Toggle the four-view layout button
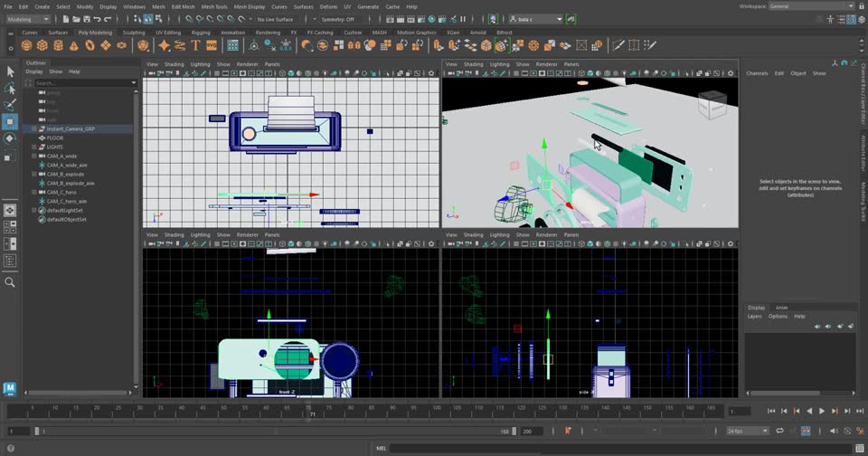Image resolution: width=868 pixels, height=456 pixels. [x=10, y=226]
